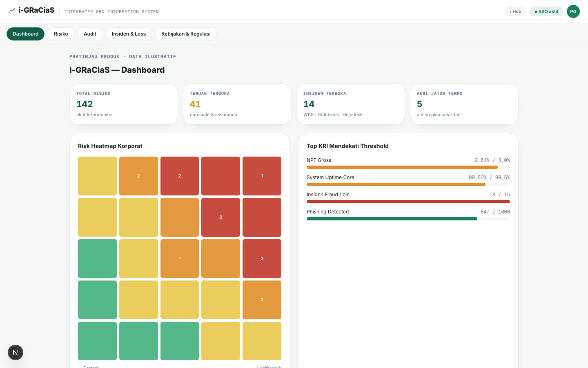Select the Dashboard tab
Viewport: 588px width, 368px height.
point(25,34)
